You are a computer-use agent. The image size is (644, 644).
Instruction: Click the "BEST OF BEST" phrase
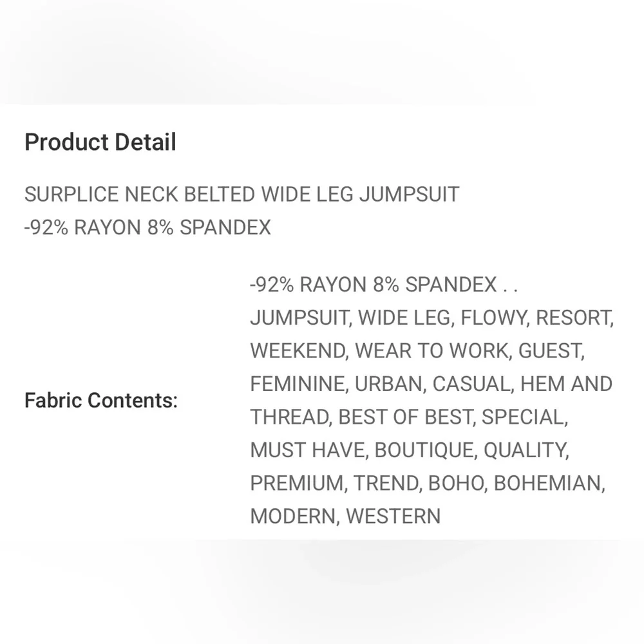coord(404,417)
